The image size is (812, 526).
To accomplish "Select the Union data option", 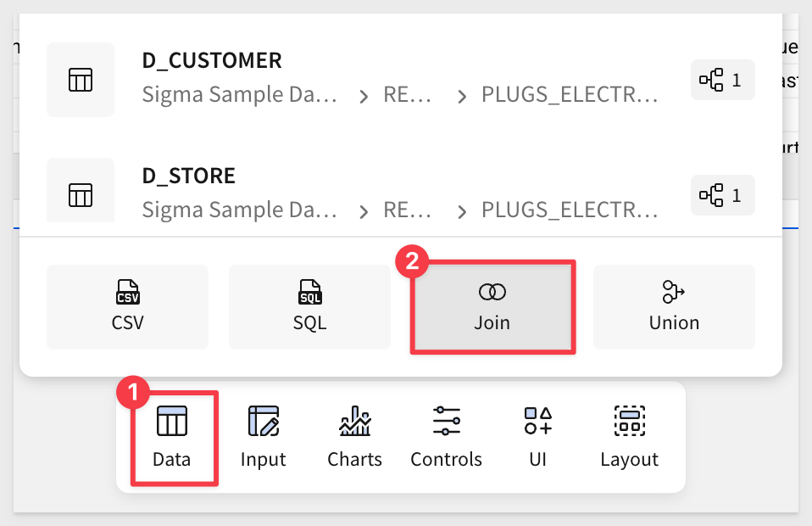I will tap(674, 306).
